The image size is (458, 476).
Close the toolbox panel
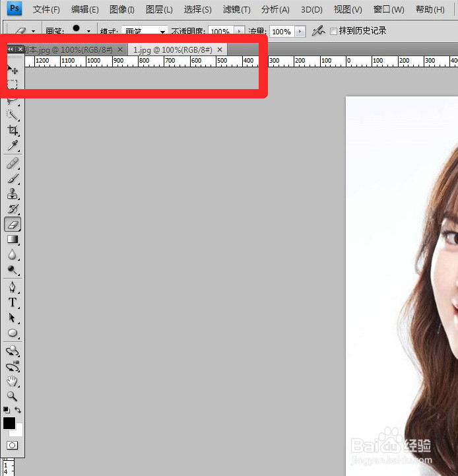20,49
